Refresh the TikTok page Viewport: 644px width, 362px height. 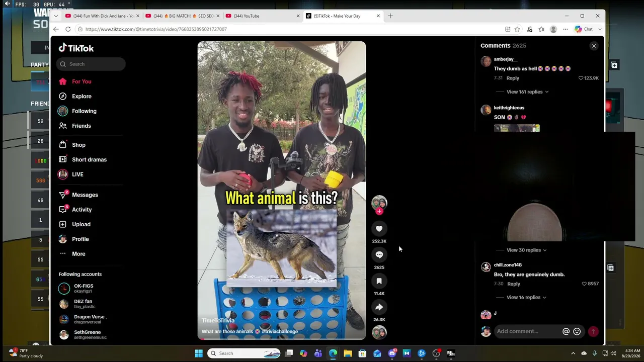click(x=68, y=29)
